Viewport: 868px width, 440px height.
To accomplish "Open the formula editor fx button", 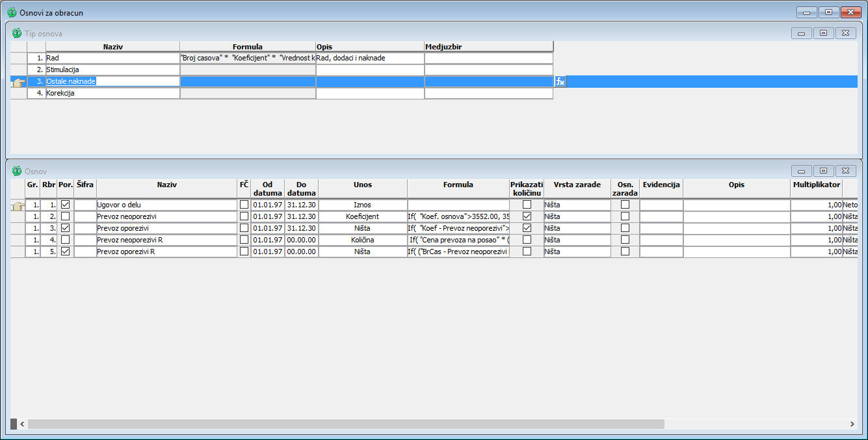I will pos(560,81).
